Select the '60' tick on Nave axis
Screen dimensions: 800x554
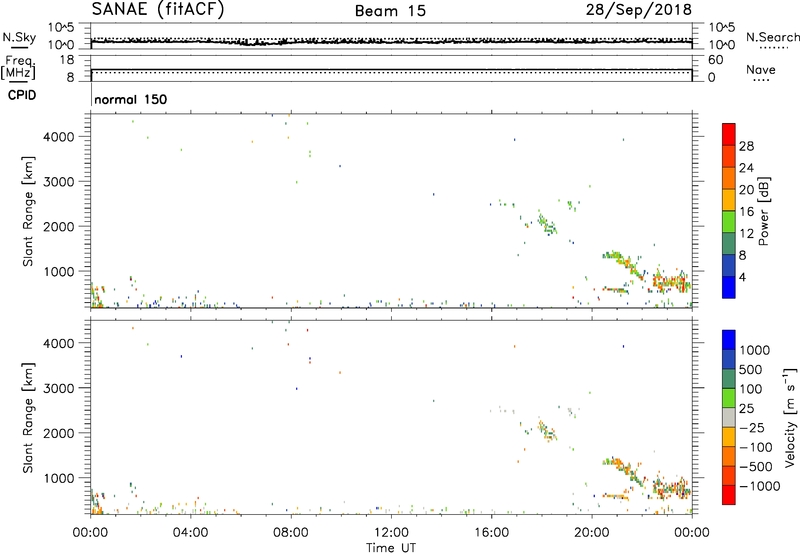[x=715, y=60]
